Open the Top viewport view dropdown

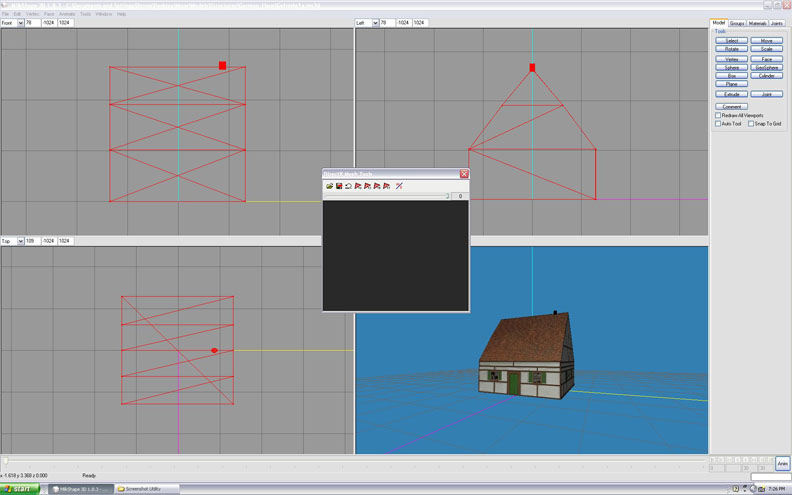(x=21, y=241)
